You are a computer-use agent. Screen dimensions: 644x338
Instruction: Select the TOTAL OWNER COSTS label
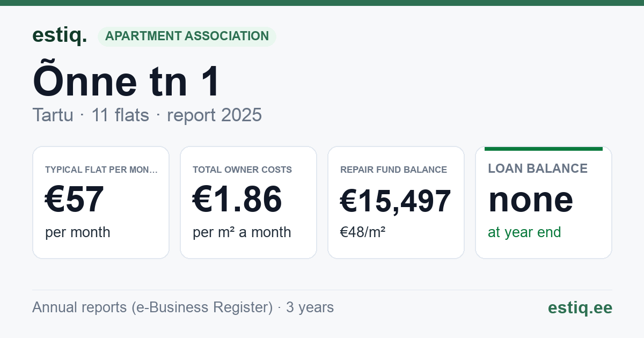coord(242,170)
